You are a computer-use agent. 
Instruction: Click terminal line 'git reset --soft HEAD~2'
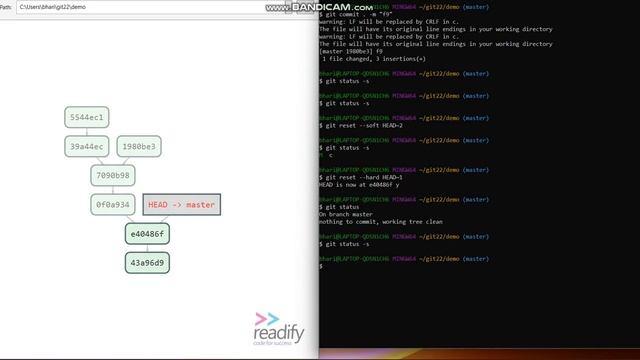(361, 125)
